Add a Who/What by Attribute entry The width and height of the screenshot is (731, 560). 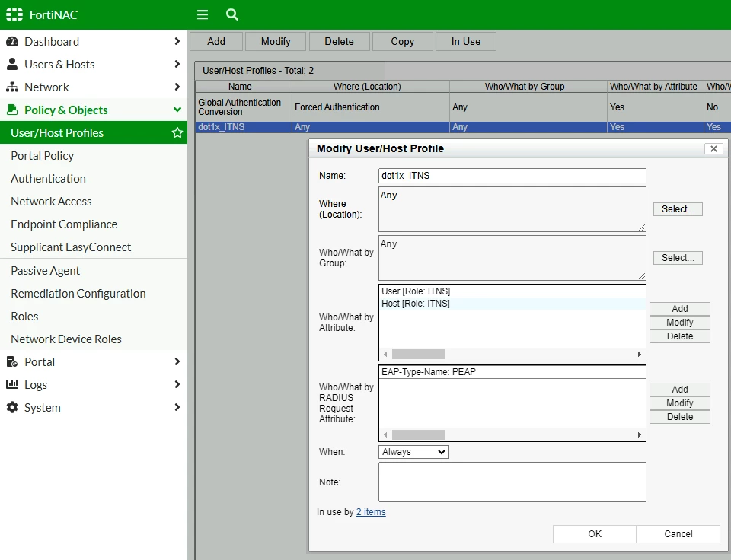(x=680, y=309)
